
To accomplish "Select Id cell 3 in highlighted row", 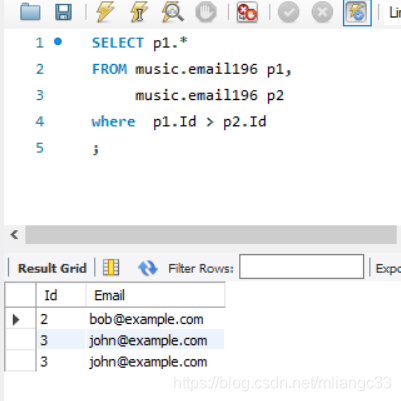I will [61, 340].
